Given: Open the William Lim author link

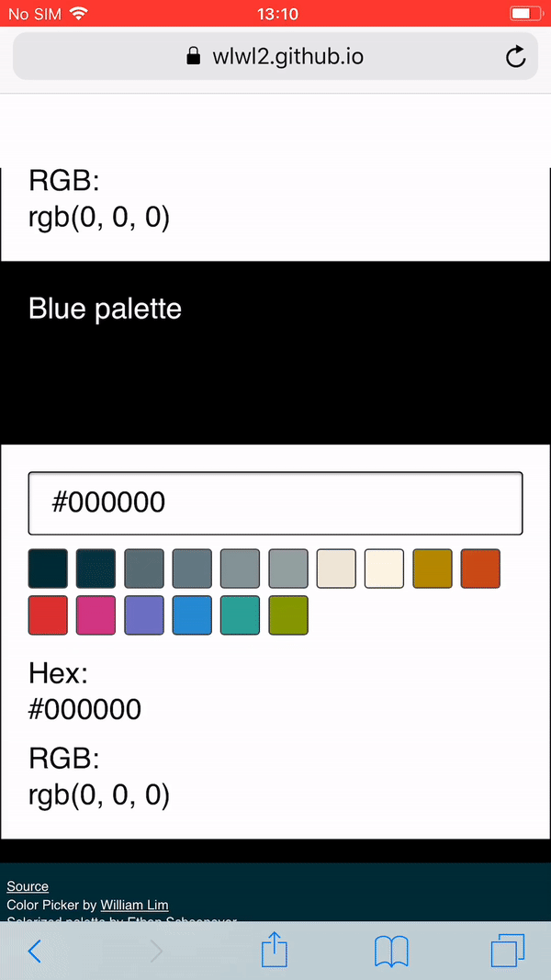Looking at the screenshot, I should pyautogui.click(x=134, y=905).
